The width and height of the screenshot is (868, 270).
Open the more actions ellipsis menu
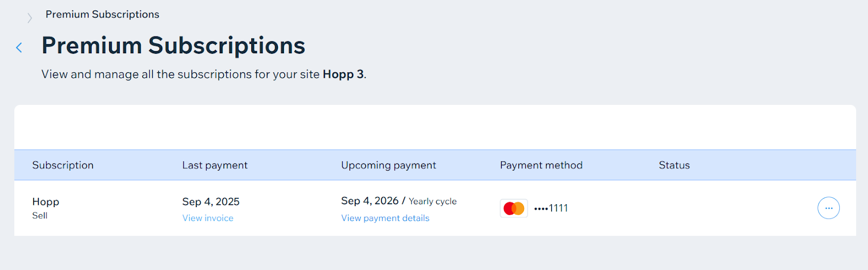[x=828, y=208]
